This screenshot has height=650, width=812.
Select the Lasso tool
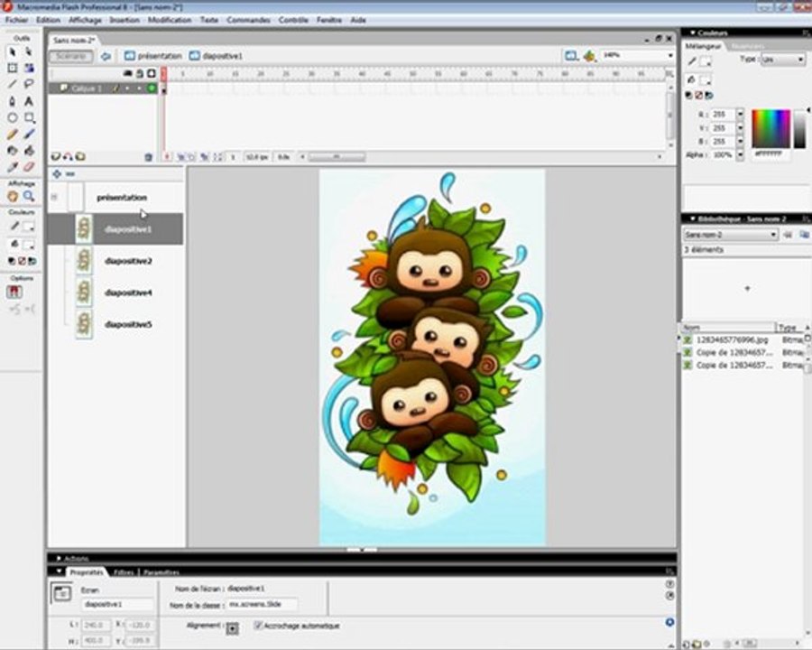[29, 85]
